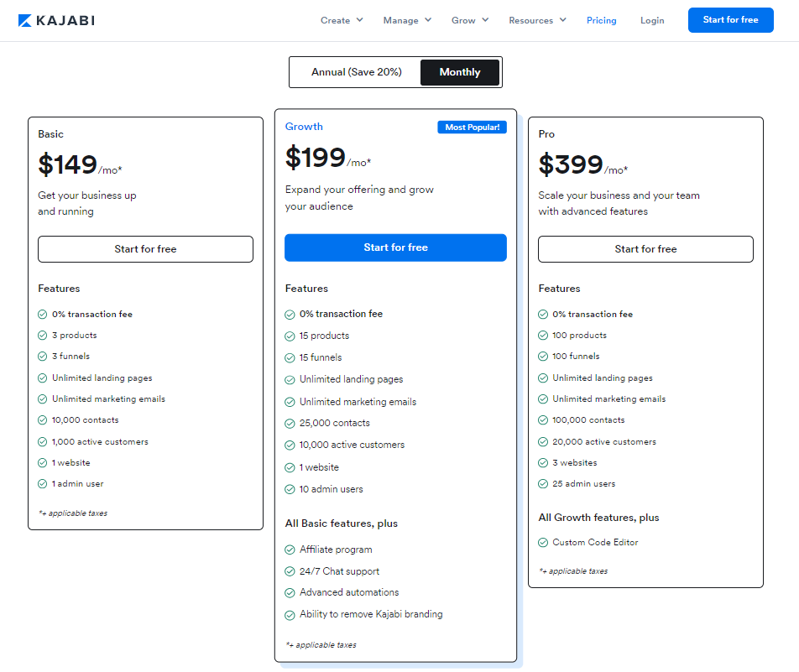Click checkmark beside 1 admin user
Image resolution: width=799 pixels, height=672 pixels.
coord(42,483)
